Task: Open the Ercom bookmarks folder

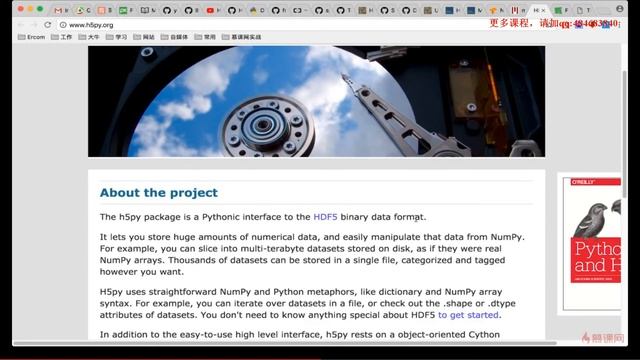Action: (31, 37)
